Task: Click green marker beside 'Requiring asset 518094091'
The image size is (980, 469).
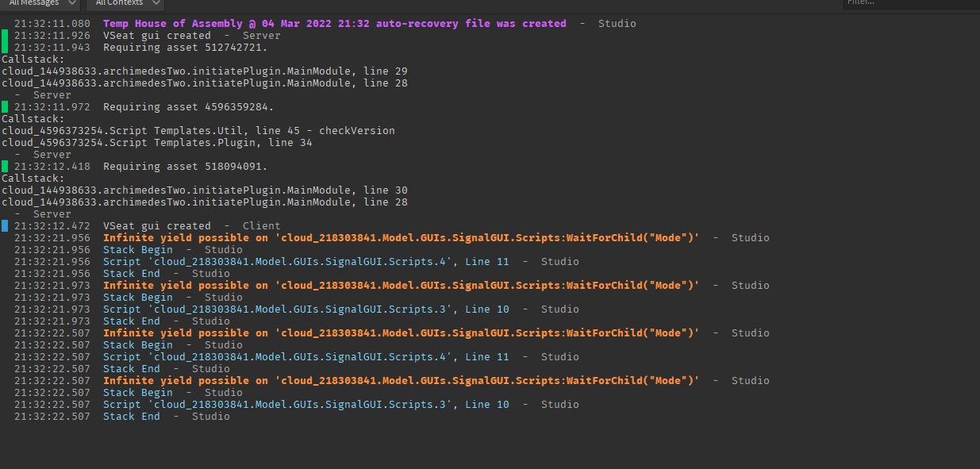Action: [5, 167]
